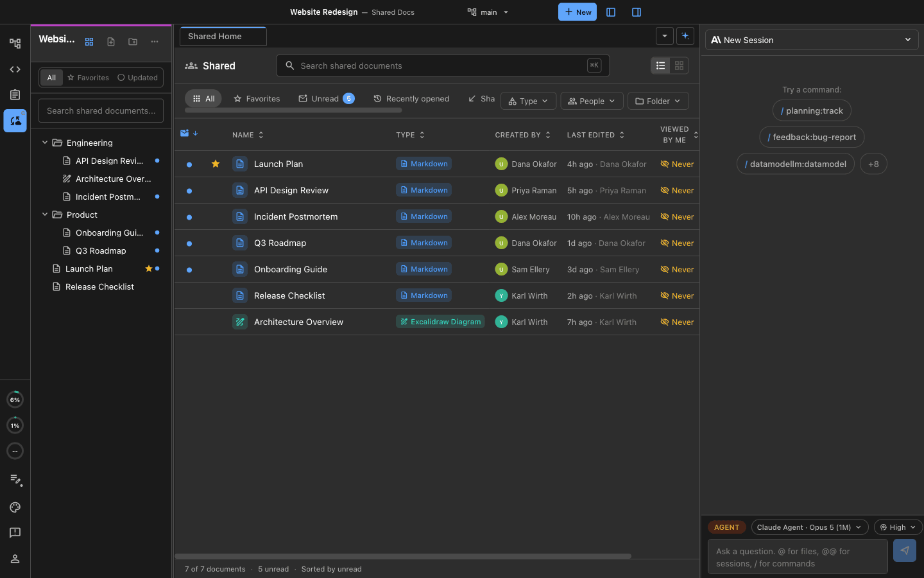Open the main branch dropdown
The width and height of the screenshot is (924, 578).
pyautogui.click(x=488, y=12)
